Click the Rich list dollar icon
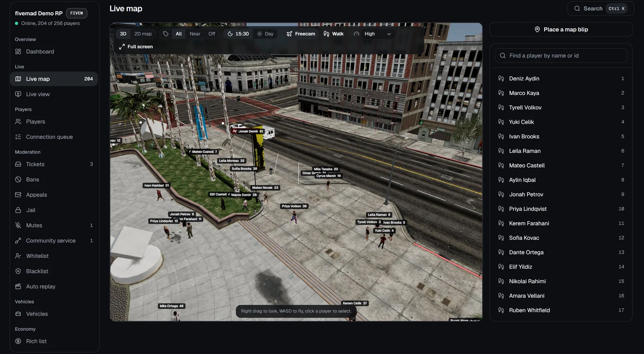The image size is (644, 354). pyautogui.click(x=18, y=341)
